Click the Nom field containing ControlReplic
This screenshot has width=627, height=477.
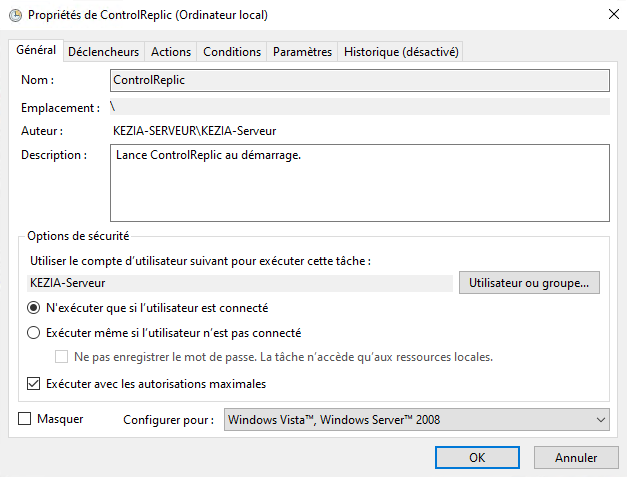coord(359,80)
